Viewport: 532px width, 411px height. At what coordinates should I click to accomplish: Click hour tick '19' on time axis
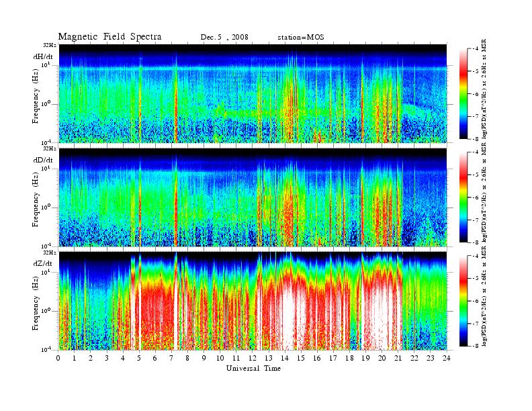pyautogui.click(x=365, y=358)
